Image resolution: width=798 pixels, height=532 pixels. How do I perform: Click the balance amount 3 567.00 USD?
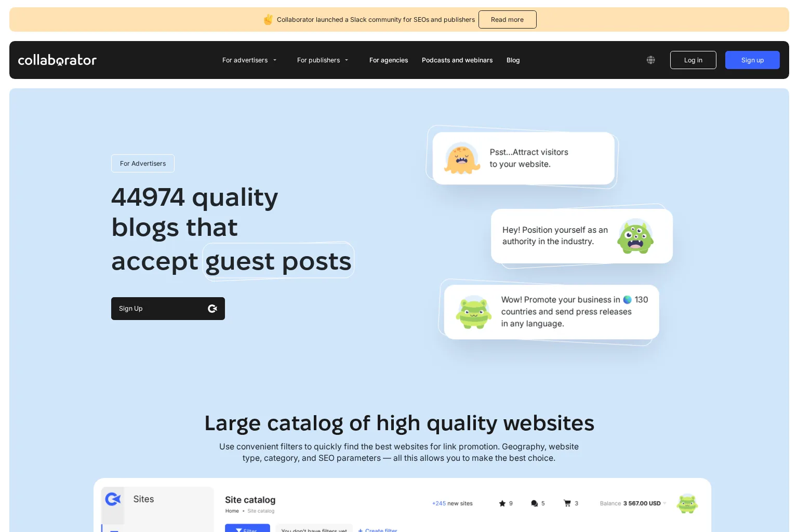642,503
